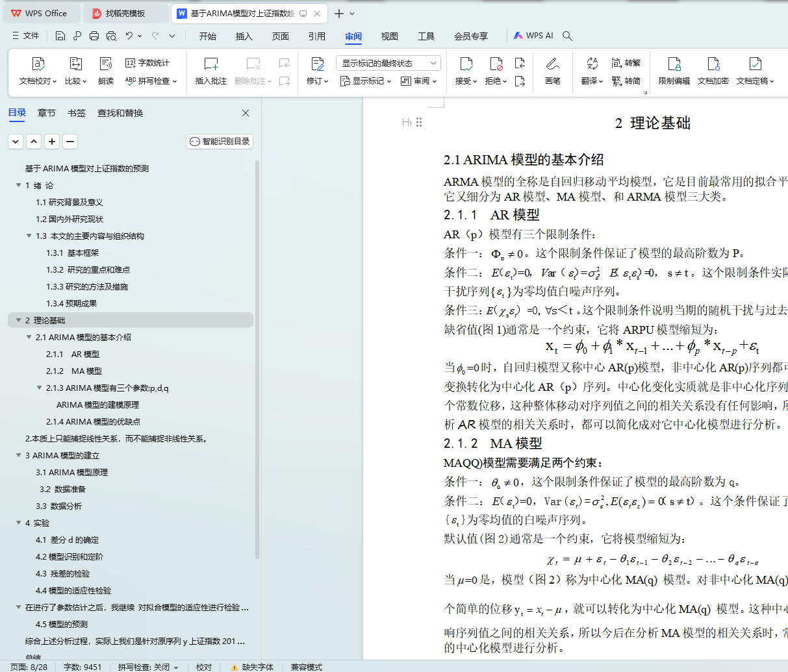Select the 画笔 pen tool
The width and height of the screenshot is (788, 672).
553,71
